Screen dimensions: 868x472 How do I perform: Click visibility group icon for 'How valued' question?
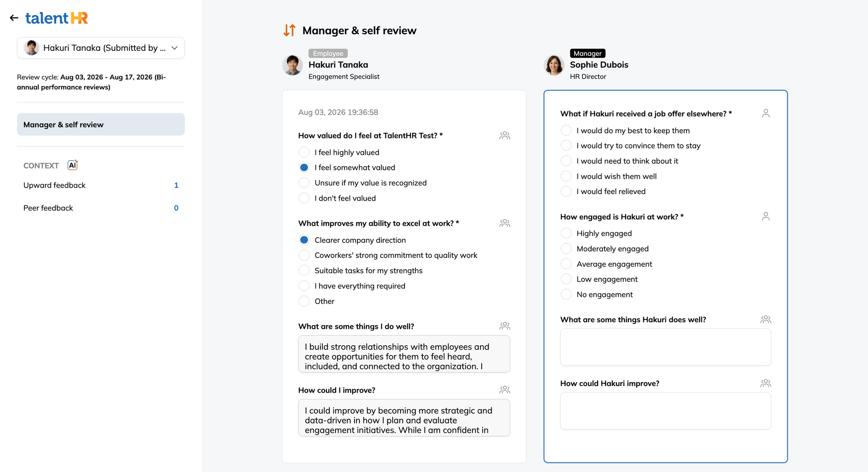pyautogui.click(x=505, y=135)
